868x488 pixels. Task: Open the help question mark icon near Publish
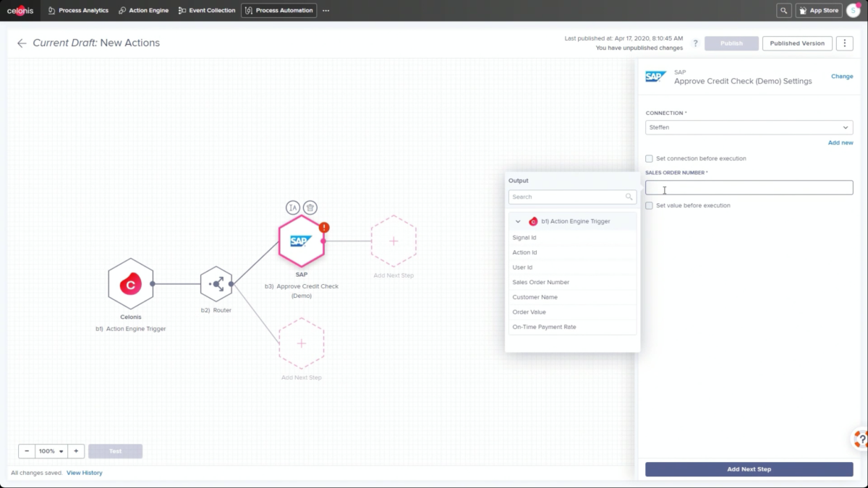[695, 43]
